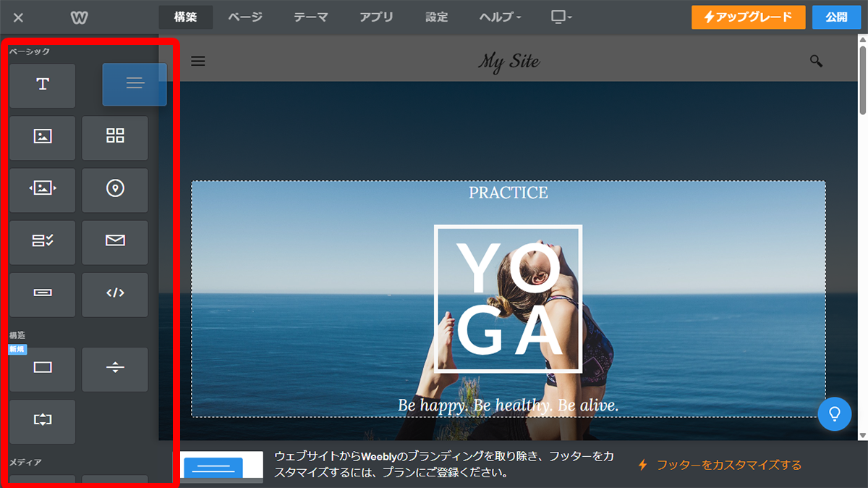Screen dimensions: 868x488
Task: Open the site hamburger menu
Action: [x=197, y=62]
